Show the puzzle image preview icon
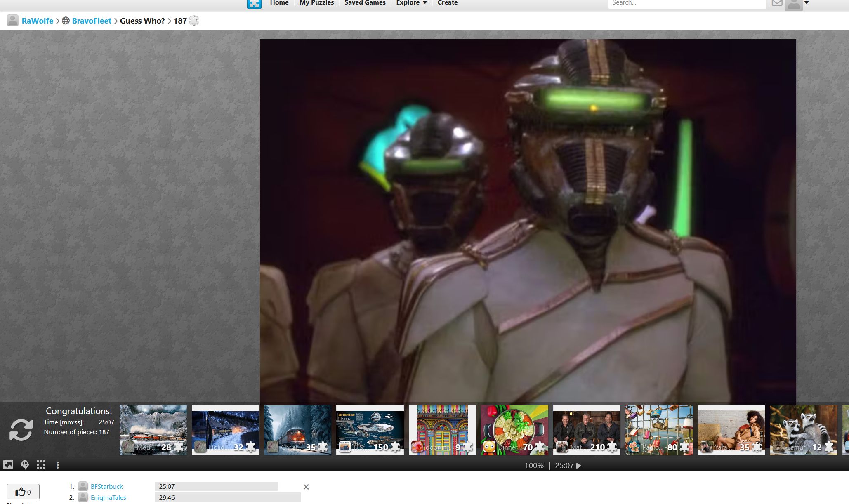 click(x=8, y=465)
